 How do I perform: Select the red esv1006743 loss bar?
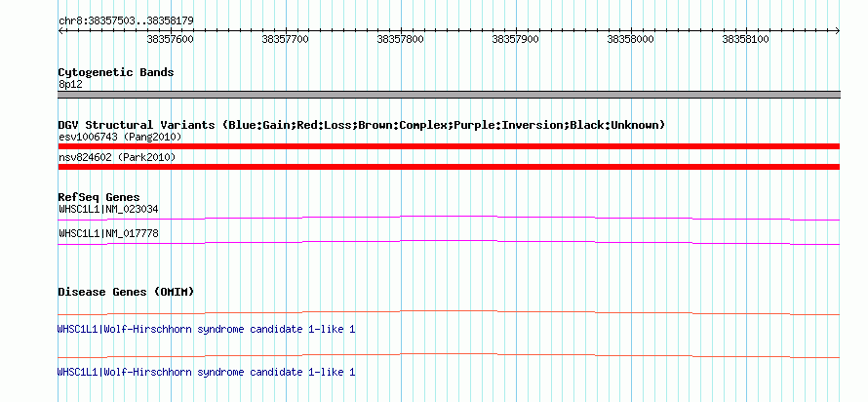pos(449,146)
